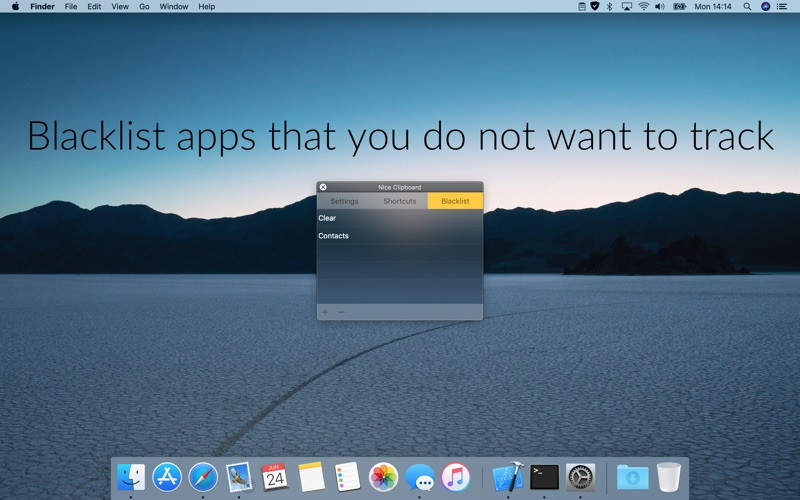Switch to the Shortcuts tab

click(400, 201)
